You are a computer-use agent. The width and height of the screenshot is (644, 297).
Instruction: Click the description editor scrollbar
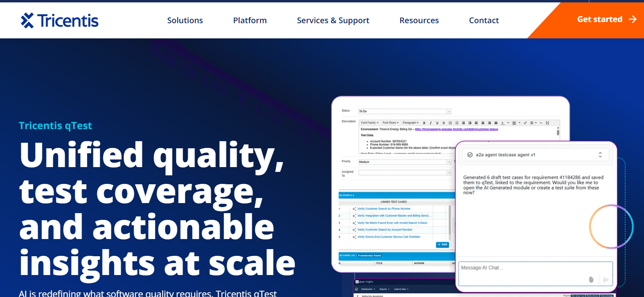click(x=558, y=132)
